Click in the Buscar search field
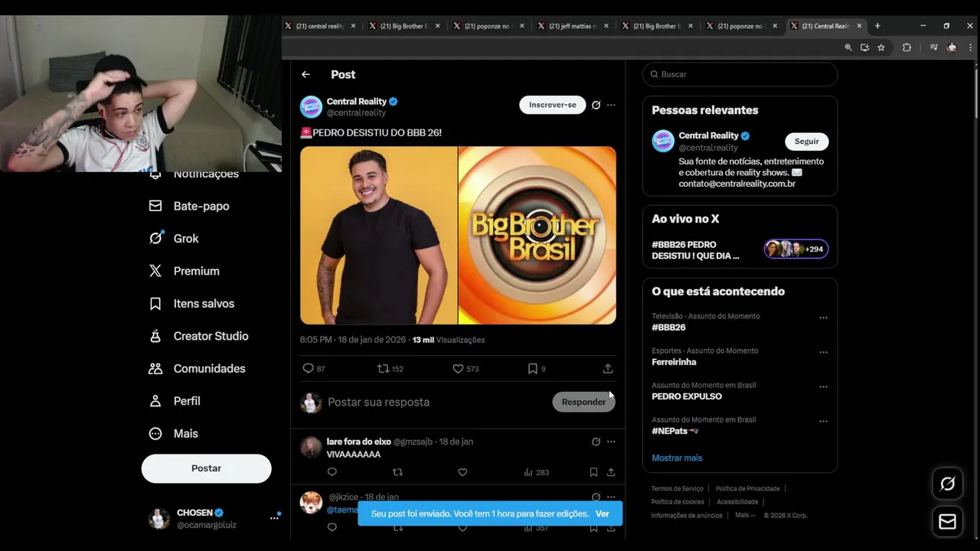Screen dimensions: 980x551 click(740, 74)
